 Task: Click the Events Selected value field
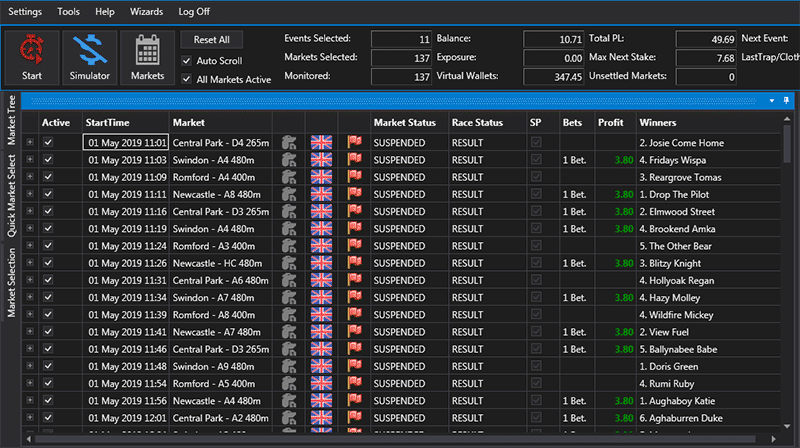click(x=402, y=39)
